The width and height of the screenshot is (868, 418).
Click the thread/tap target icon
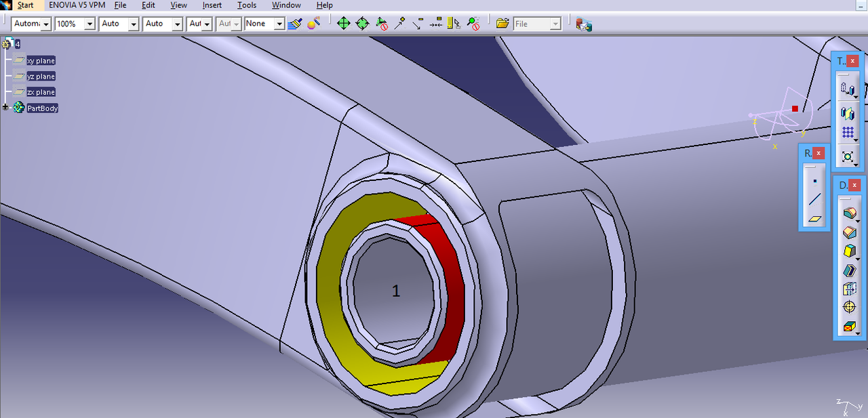[849, 308]
